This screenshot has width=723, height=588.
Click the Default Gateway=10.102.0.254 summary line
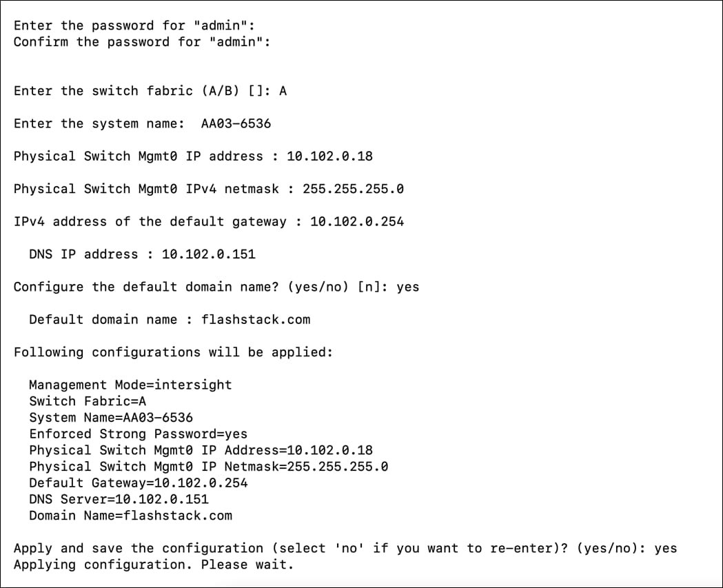pos(138,483)
